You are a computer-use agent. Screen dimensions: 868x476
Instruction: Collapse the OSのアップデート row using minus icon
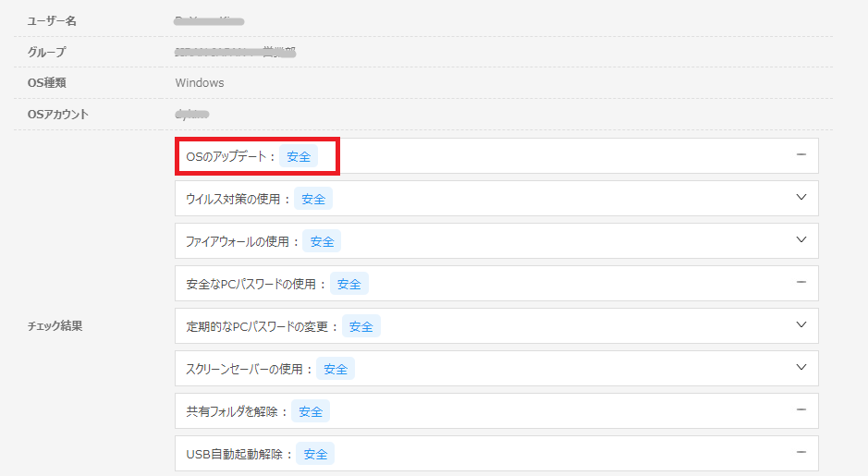click(801, 154)
